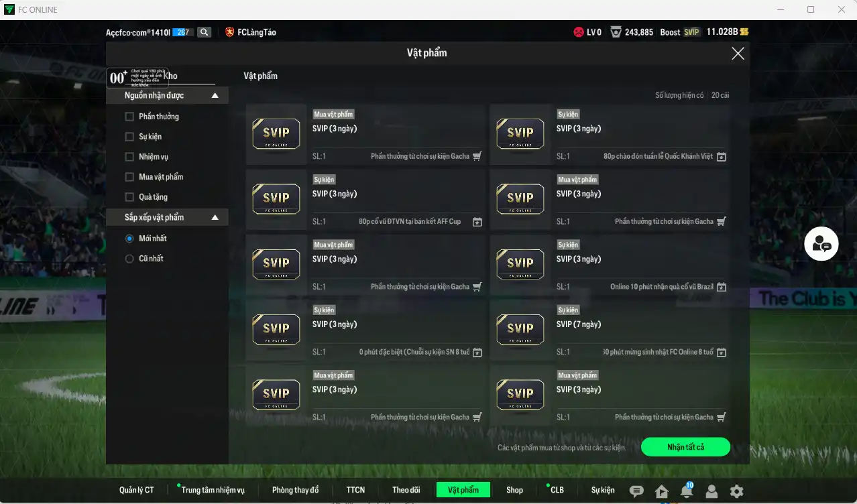Click calendar icon on the Quốc Khánh Việt row
Viewport: 857px width, 504px height.
tap(722, 157)
